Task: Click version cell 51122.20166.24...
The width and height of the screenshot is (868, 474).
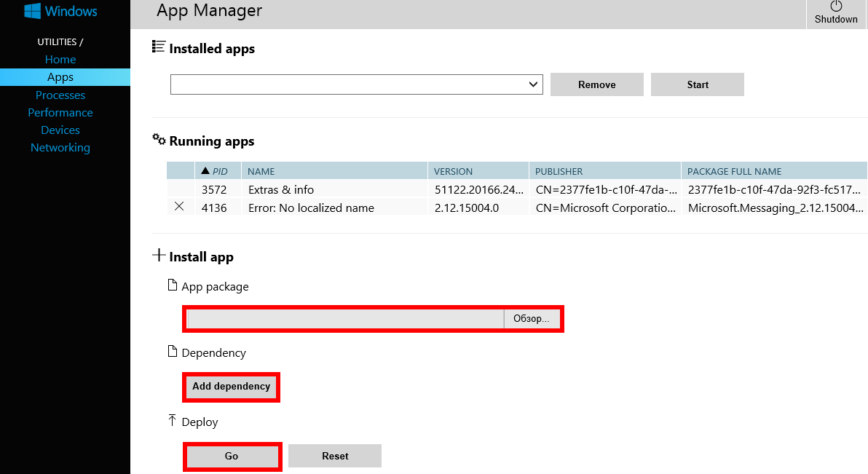Action: coord(479,190)
